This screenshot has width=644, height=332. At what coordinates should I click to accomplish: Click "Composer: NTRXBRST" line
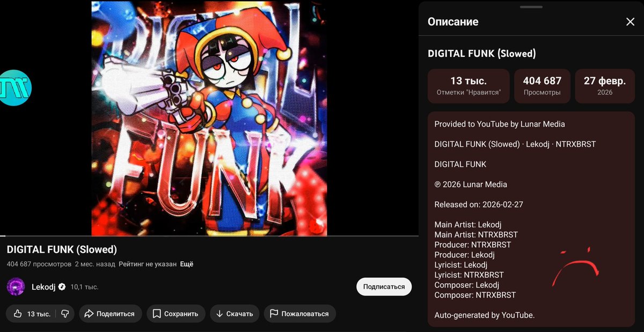point(475,295)
